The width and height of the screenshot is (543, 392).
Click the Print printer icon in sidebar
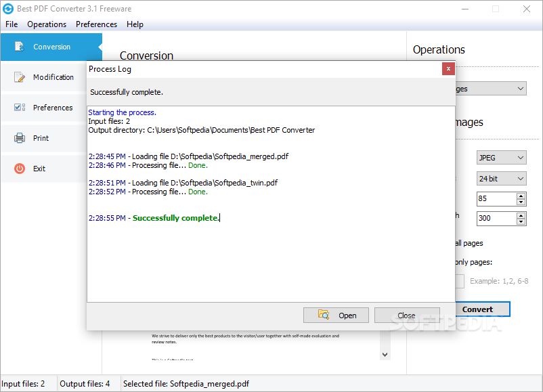click(20, 138)
